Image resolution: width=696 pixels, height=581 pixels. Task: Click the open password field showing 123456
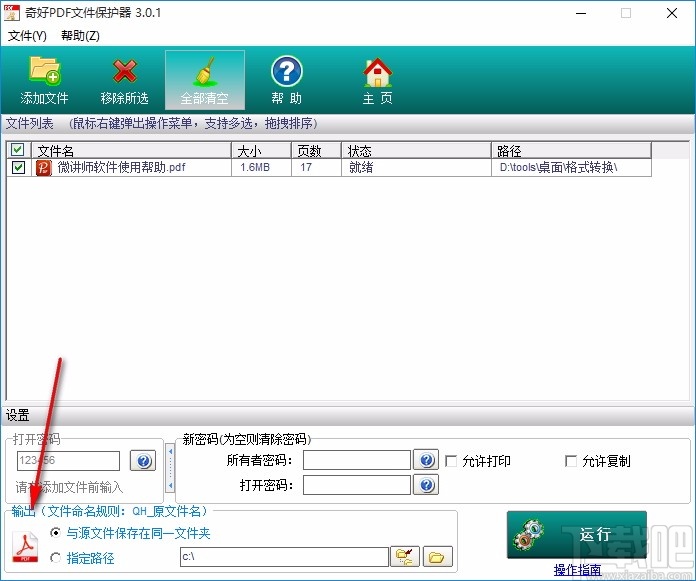tap(68, 461)
